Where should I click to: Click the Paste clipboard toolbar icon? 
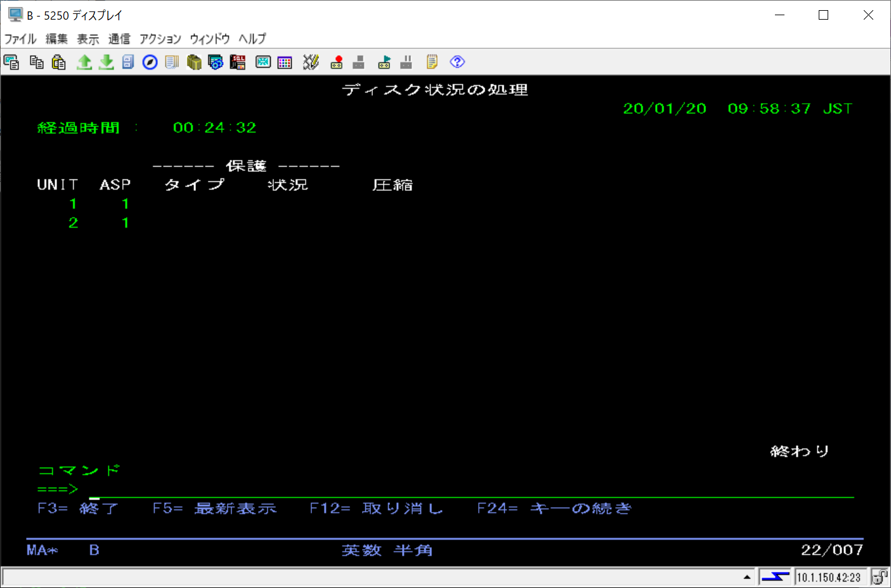59,62
